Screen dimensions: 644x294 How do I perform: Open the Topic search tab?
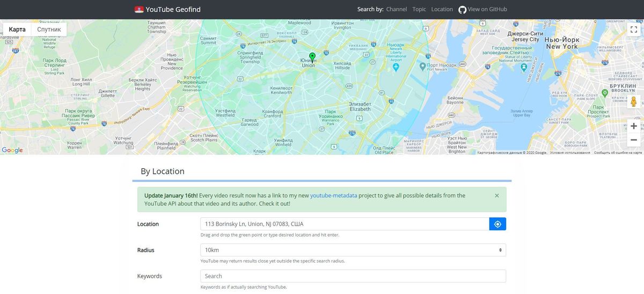point(419,9)
